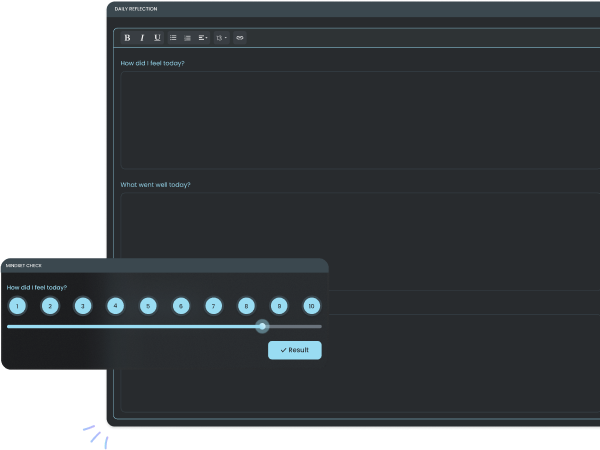Choose rating 5 on the mood scale

coord(148,305)
